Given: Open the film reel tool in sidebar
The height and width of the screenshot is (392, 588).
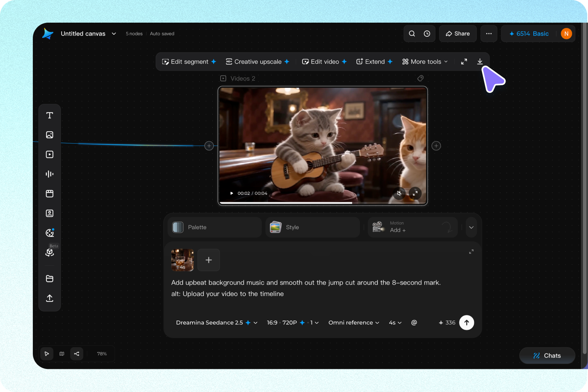Looking at the screenshot, I should (50, 233).
